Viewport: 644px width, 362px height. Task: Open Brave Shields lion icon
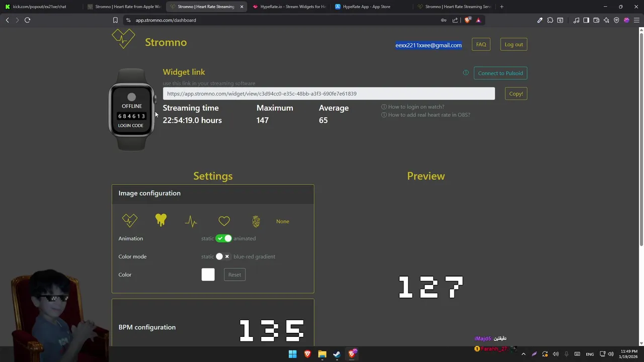click(467, 20)
